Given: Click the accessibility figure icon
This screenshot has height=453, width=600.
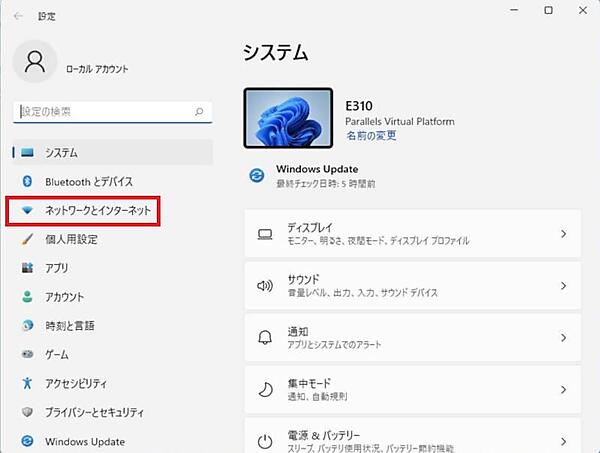Looking at the screenshot, I should 27,383.
